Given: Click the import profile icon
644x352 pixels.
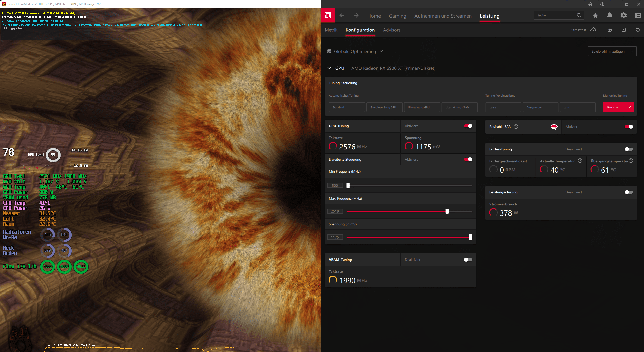Looking at the screenshot, I should coord(610,30).
